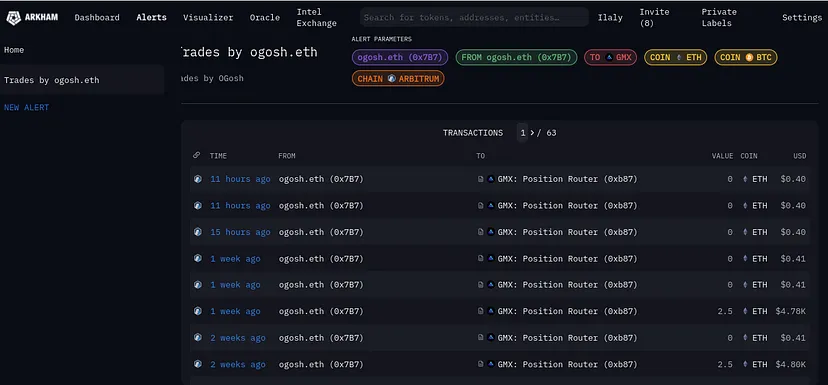Click the COIN BTC parameter chip
Viewport: 828px width, 385px height.
746,57
